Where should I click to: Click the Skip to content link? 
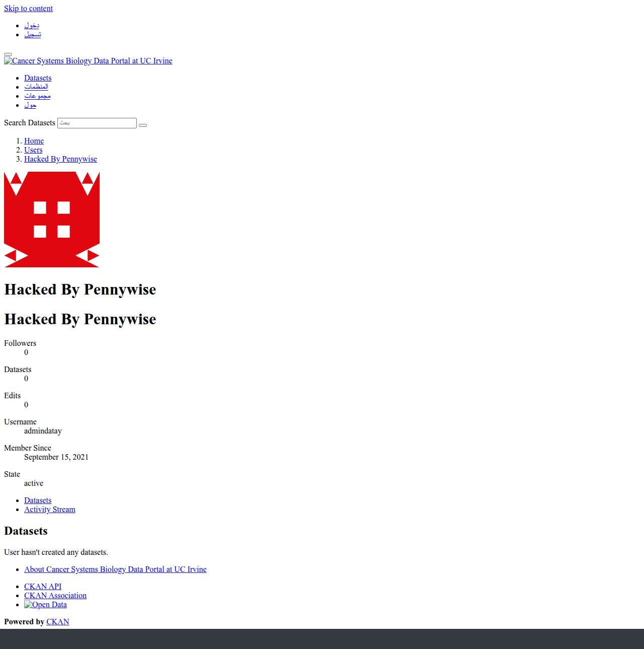pyautogui.click(x=28, y=9)
